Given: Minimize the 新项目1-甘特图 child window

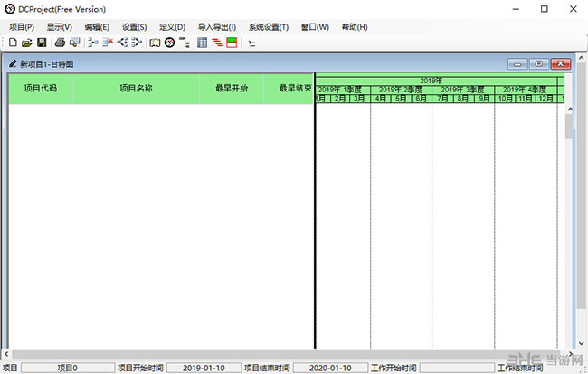Looking at the screenshot, I should coord(517,63).
